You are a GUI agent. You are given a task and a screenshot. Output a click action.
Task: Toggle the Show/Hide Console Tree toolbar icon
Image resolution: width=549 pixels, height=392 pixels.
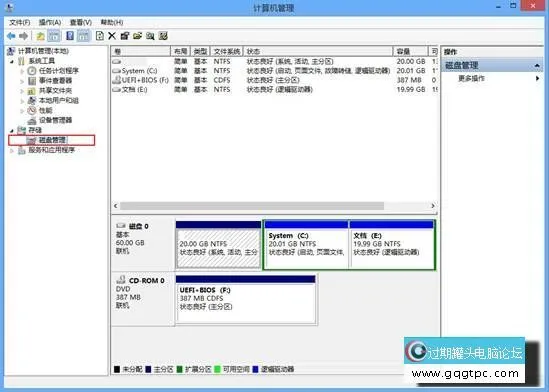(54, 36)
